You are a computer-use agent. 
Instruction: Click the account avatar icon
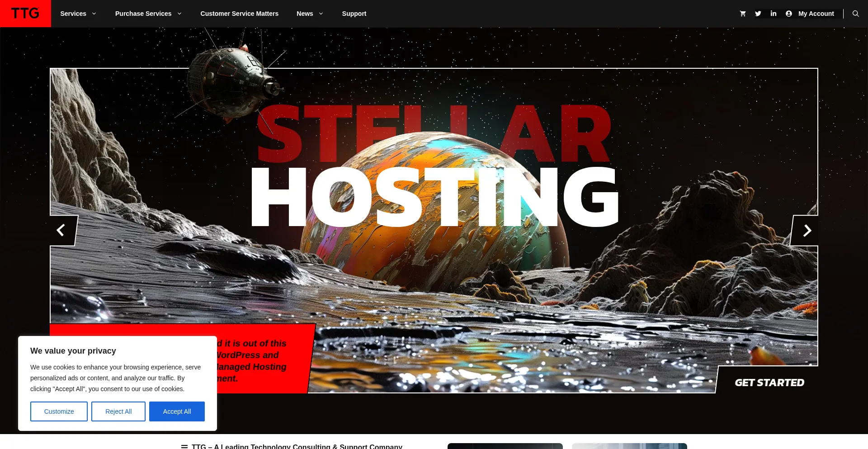point(789,14)
